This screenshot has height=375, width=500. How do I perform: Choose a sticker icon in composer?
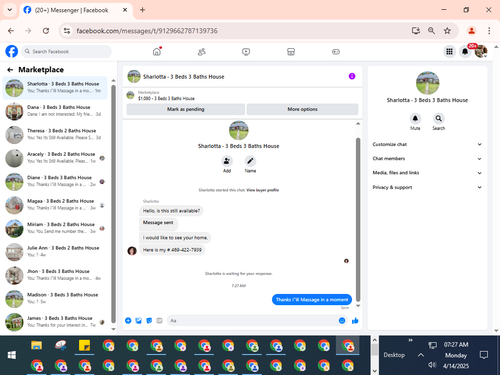(x=149, y=321)
